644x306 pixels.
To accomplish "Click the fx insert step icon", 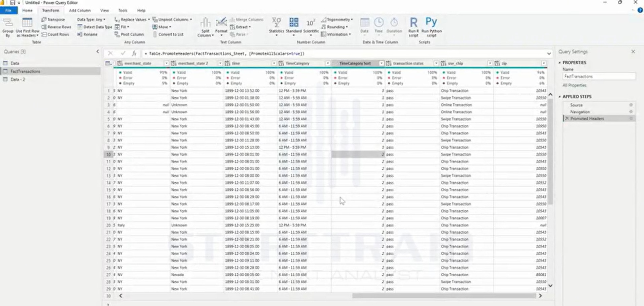I will 134,53.
